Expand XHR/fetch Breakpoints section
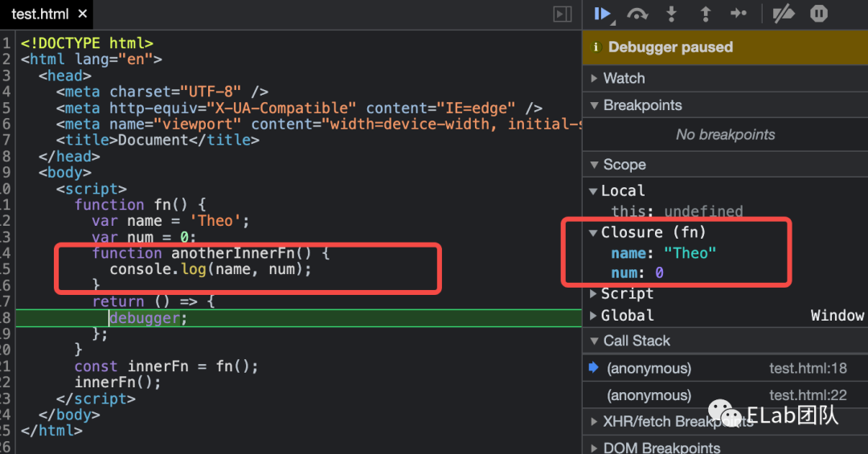Screen dimensions: 868x454 click(725, 421)
